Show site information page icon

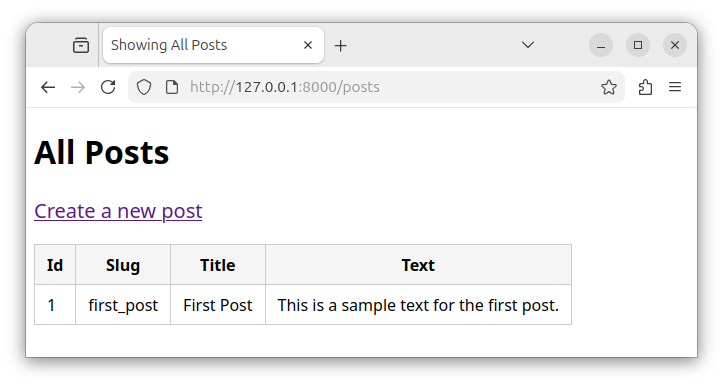pos(172,87)
